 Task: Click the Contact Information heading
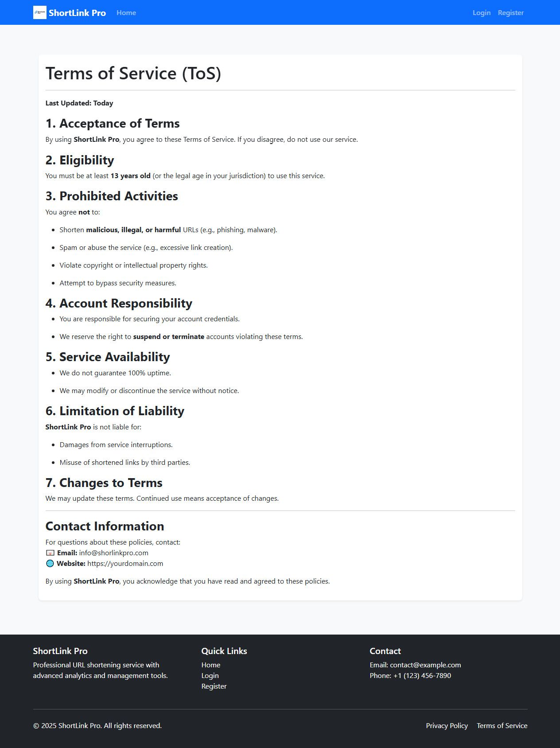(x=105, y=526)
